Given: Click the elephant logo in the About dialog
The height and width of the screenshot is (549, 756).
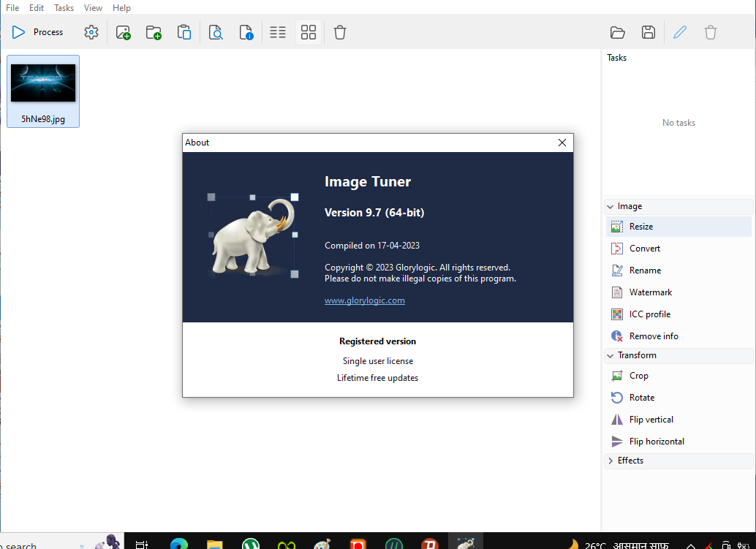Looking at the screenshot, I should (x=253, y=237).
